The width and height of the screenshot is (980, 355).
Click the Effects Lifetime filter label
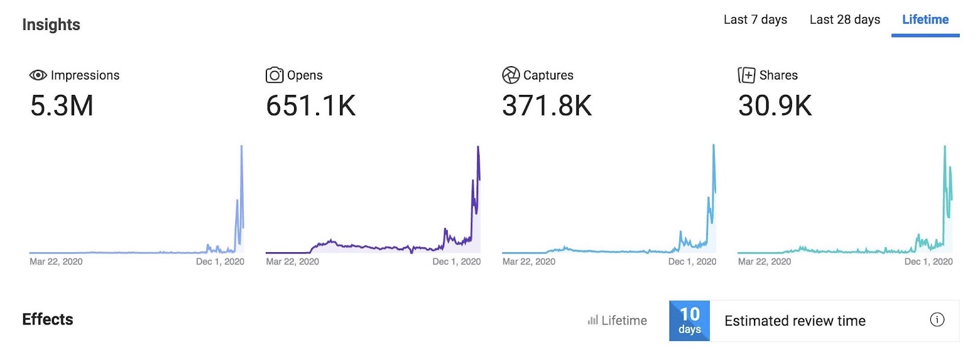pos(624,320)
